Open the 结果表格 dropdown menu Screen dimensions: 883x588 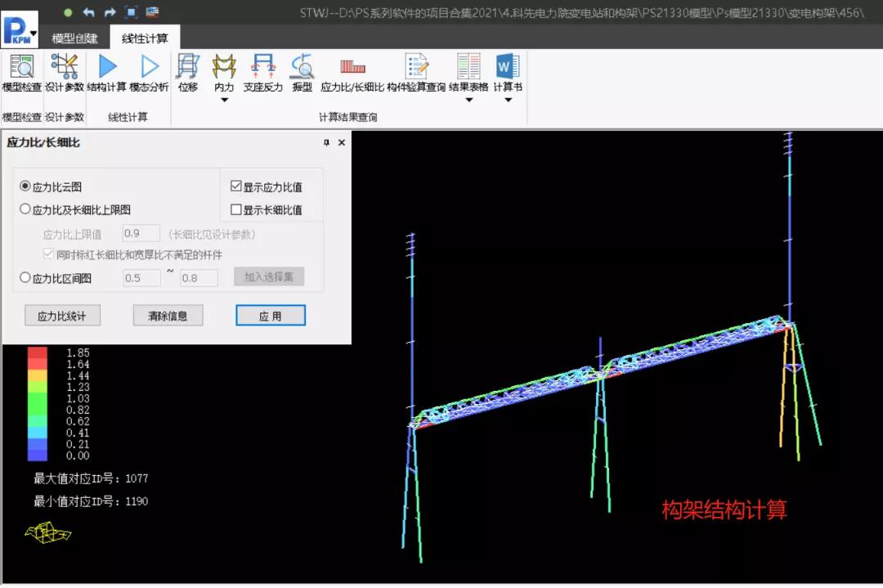coord(467,101)
